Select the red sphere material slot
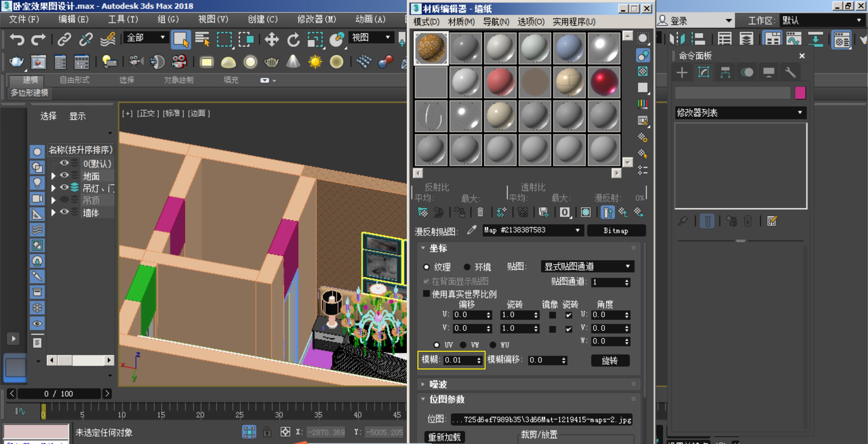Screen dimensions: 868x444 coord(500,82)
